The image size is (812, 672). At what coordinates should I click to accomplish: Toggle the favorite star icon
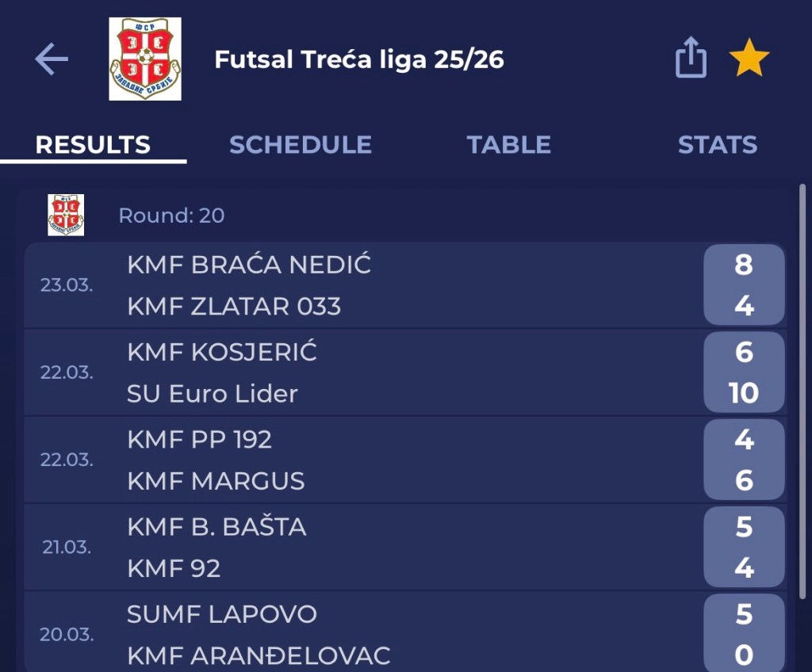point(749,59)
